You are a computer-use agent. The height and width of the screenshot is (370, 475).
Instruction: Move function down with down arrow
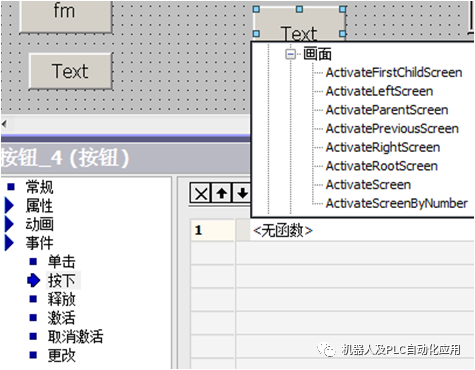241,193
